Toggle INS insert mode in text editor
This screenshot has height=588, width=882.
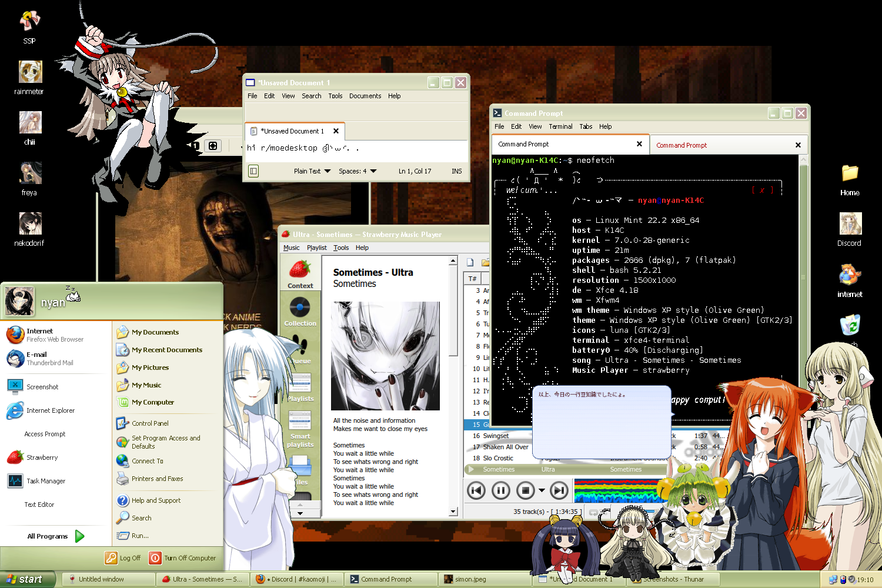click(457, 171)
